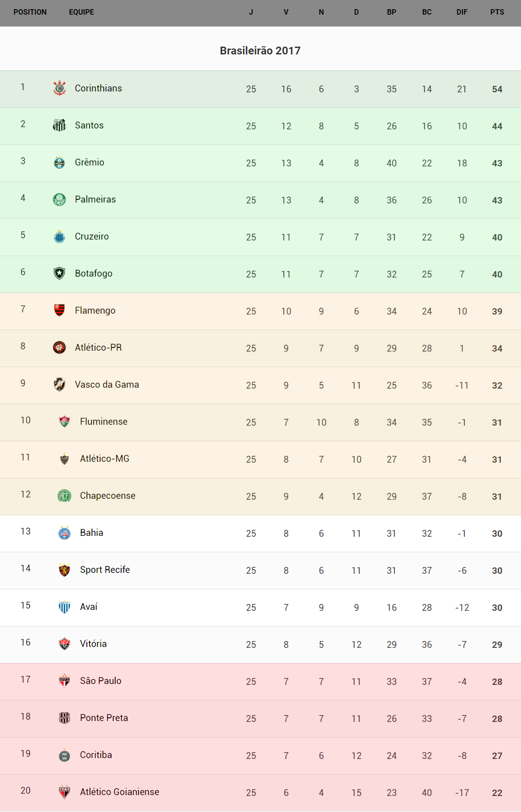Sort table by PTS column header
521x812 pixels.
click(x=497, y=12)
